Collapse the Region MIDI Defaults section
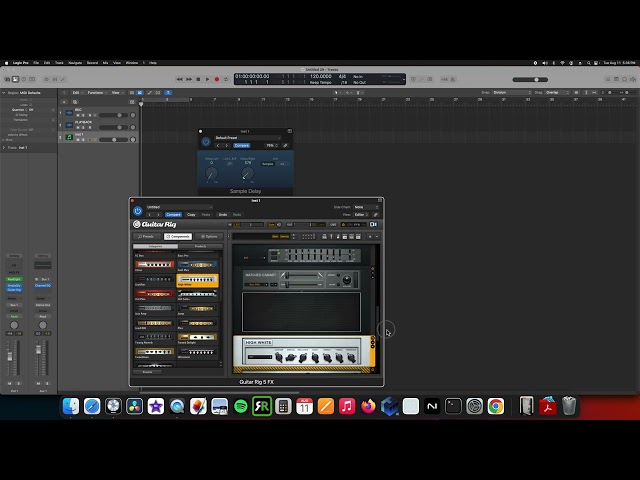This screenshot has width=640, height=480. (x=4, y=93)
